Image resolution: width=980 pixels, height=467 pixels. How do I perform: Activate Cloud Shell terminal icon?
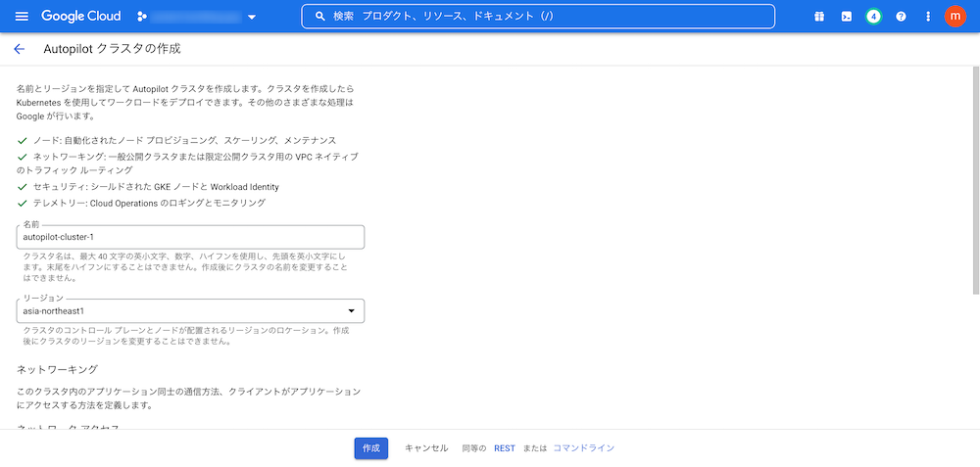pyautogui.click(x=846, y=17)
